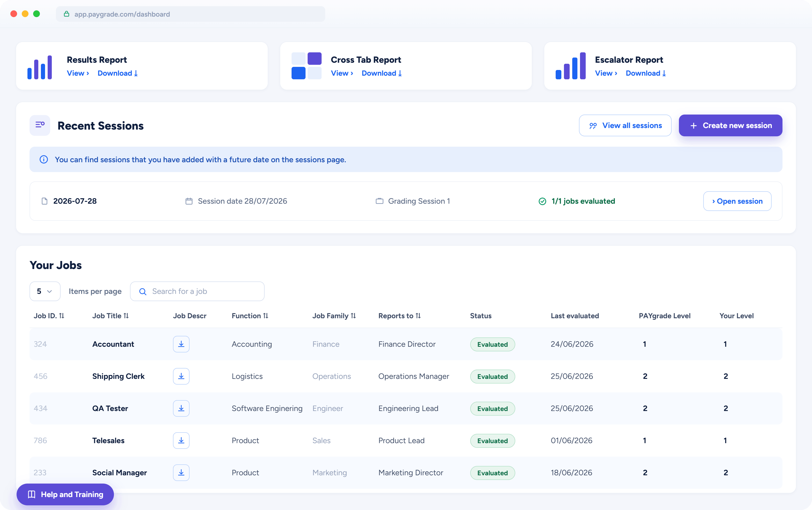The image size is (812, 510).
Task: Click Evaluated status badge for Shipping Clerk
Action: (492, 377)
